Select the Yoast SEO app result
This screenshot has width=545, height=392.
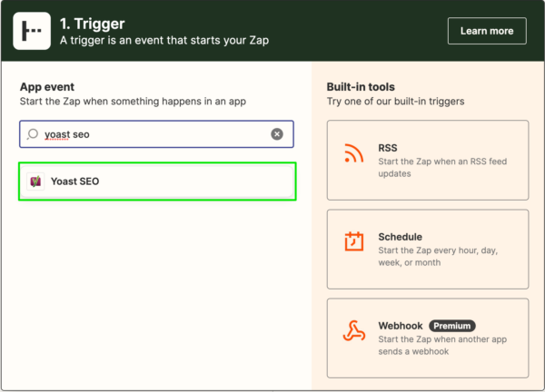157,181
